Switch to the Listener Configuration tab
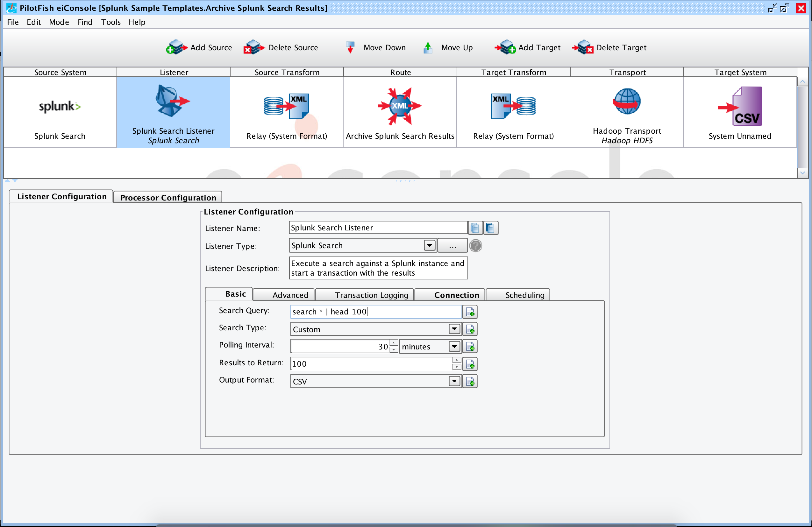This screenshot has height=527, width=812. tap(62, 197)
